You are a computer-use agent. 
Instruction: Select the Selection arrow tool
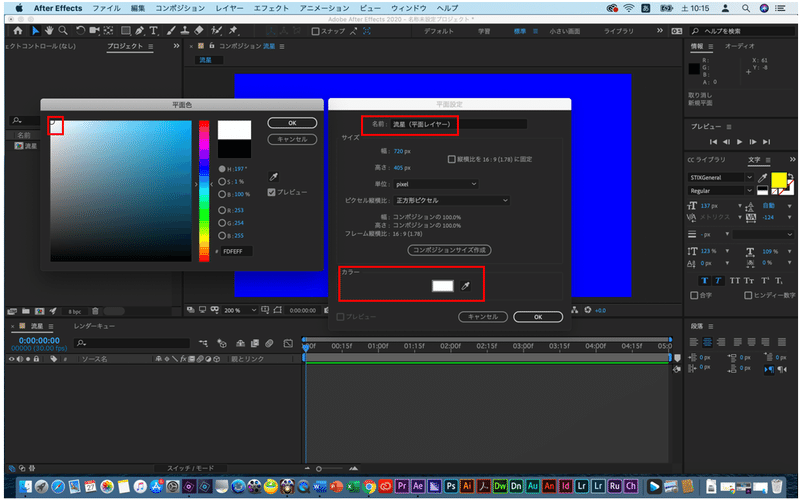tap(35, 31)
